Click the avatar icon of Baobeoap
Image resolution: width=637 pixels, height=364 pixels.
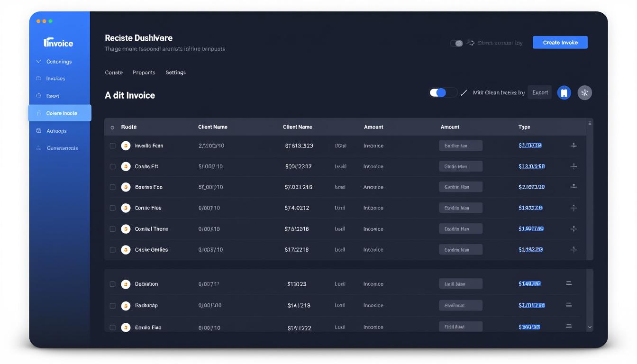(x=126, y=306)
